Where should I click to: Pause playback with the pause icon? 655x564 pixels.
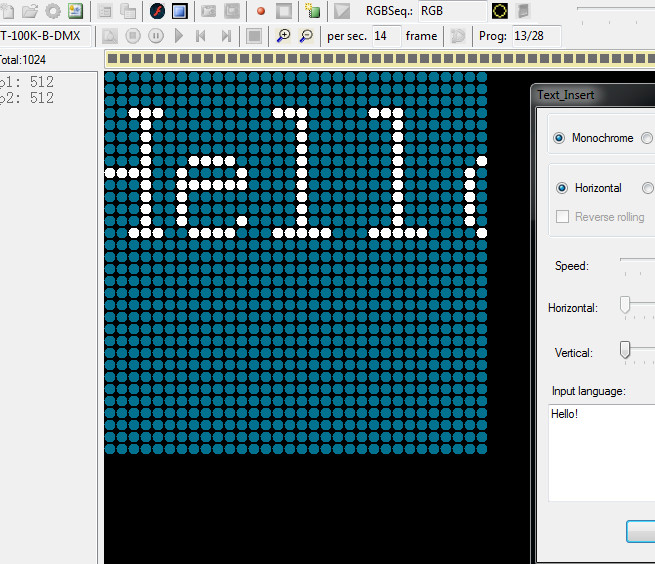(x=156, y=36)
